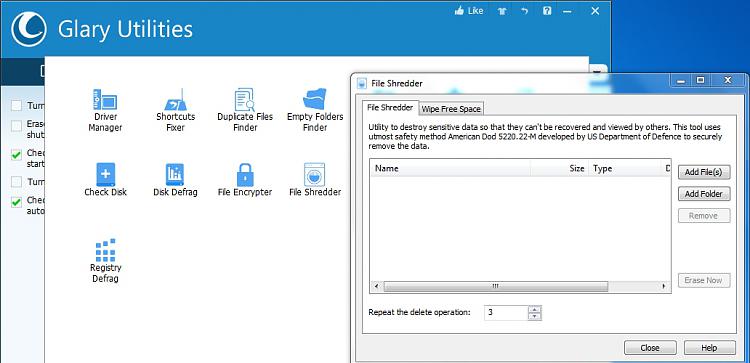Image resolution: width=750 pixels, height=363 pixels.
Task: Increase the repeat delete count
Action: pyautogui.click(x=535, y=309)
